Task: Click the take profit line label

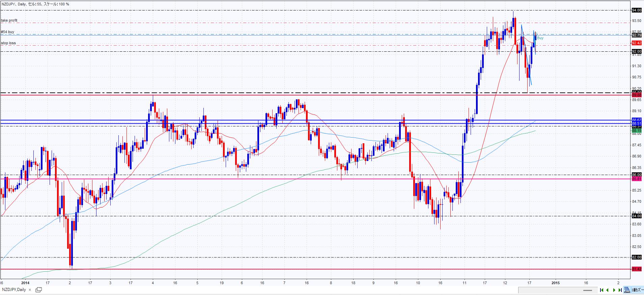Action: pyautogui.click(x=9, y=21)
